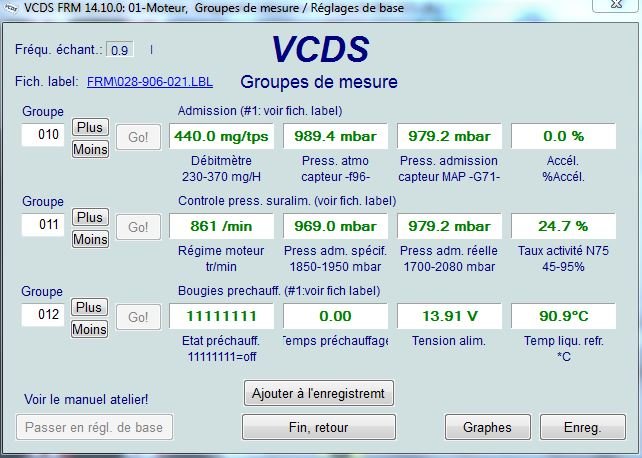Image resolution: width=642 pixels, height=458 pixels.
Task: Click the Tension alim. label
Action: (449, 341)
